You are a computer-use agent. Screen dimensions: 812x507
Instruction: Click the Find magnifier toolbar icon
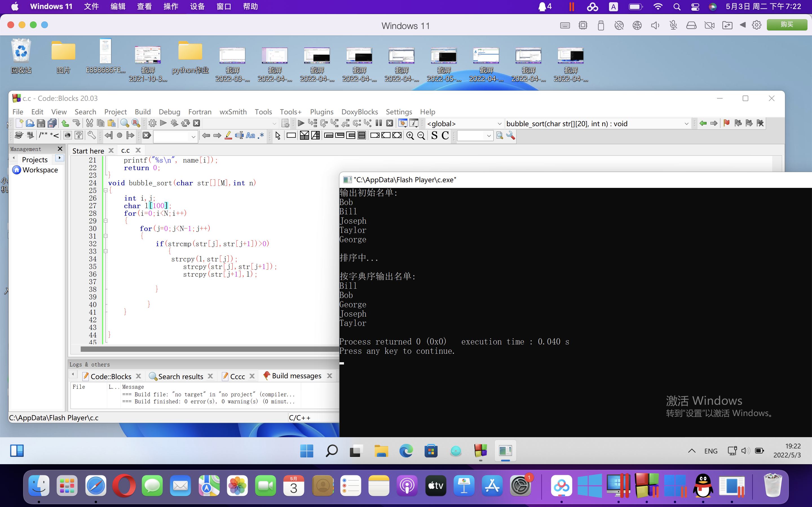pyautogui.click(x=125, y=123)
